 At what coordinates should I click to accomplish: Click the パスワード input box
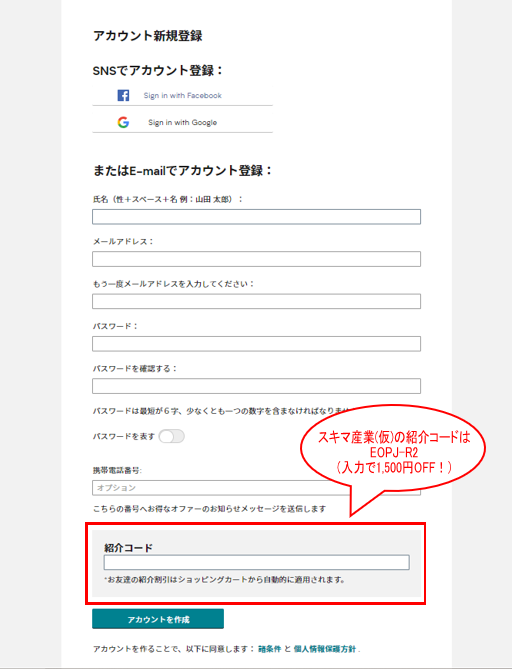point(256,344)
